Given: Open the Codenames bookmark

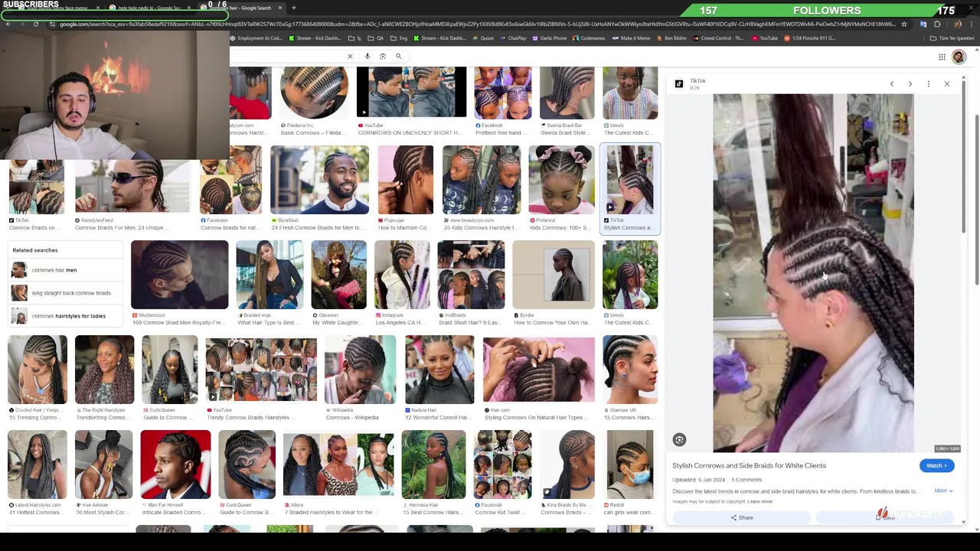Looking at the screenshot, I should (588, 38).
